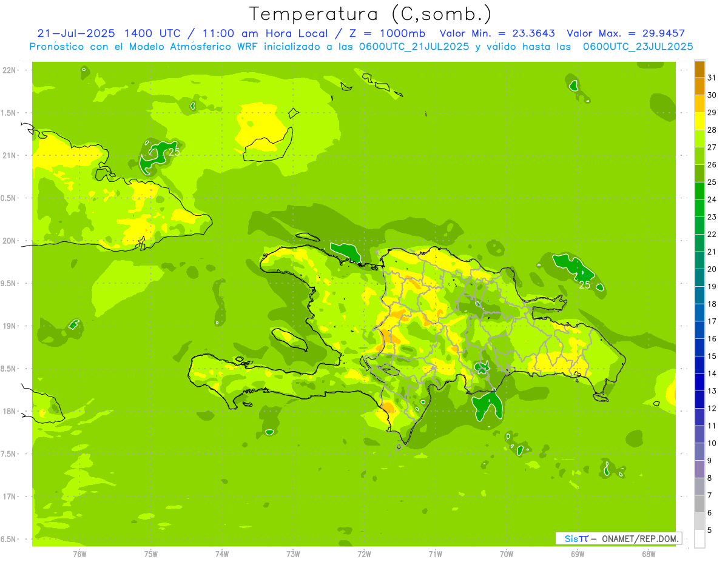Click the blue swatch between 15 and 16
Image resolution: width=728 pixels, height=562 pixels.
coord(699,347)
